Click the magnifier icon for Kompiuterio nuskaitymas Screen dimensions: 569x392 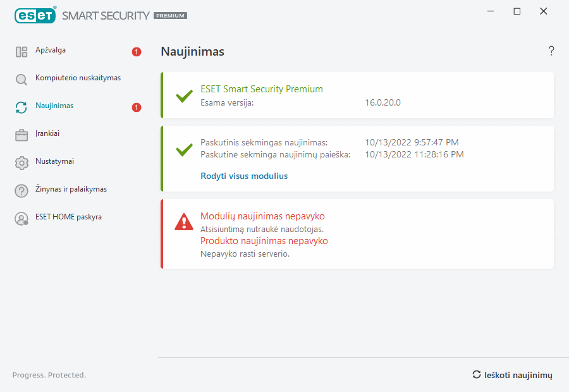[21, 80]
